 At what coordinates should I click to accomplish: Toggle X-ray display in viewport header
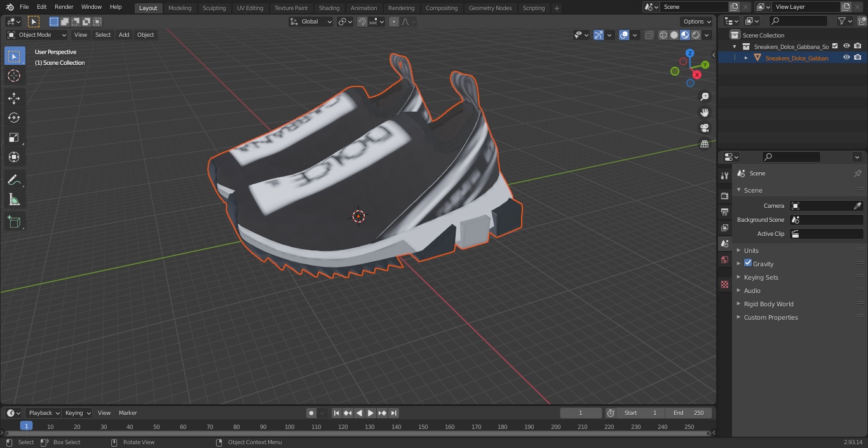[649, 35]
